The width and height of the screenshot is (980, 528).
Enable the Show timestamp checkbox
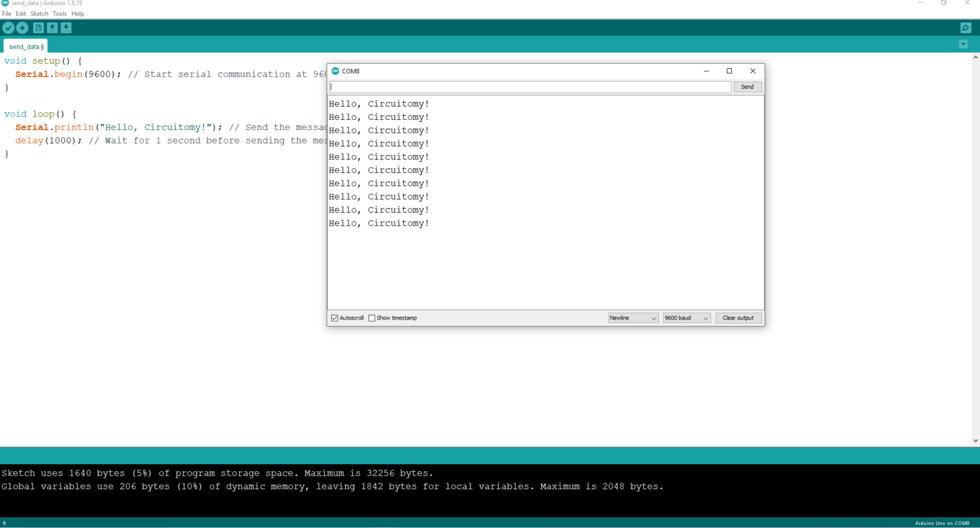pyautogui.click(x=372, y=318)
